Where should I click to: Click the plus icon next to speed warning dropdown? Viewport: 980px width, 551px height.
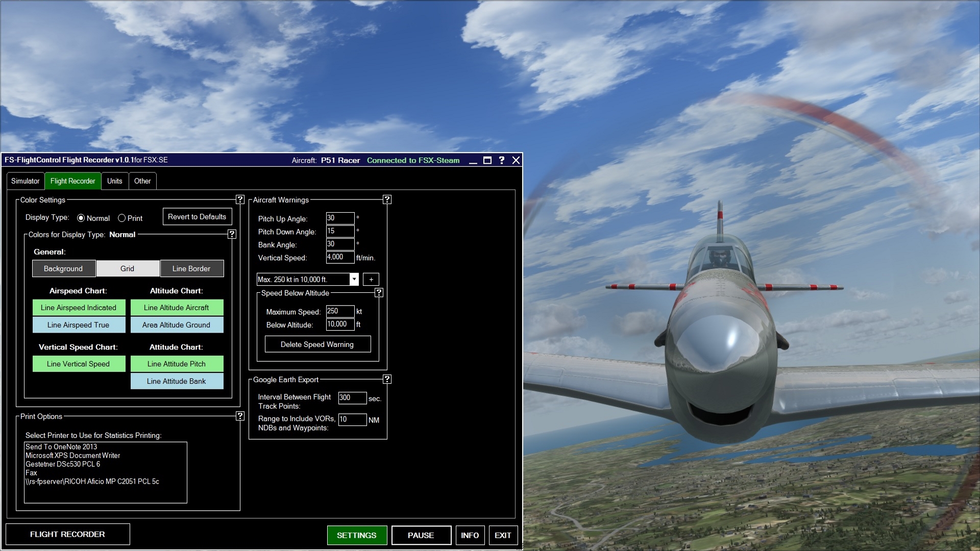[x=371, y=279]
